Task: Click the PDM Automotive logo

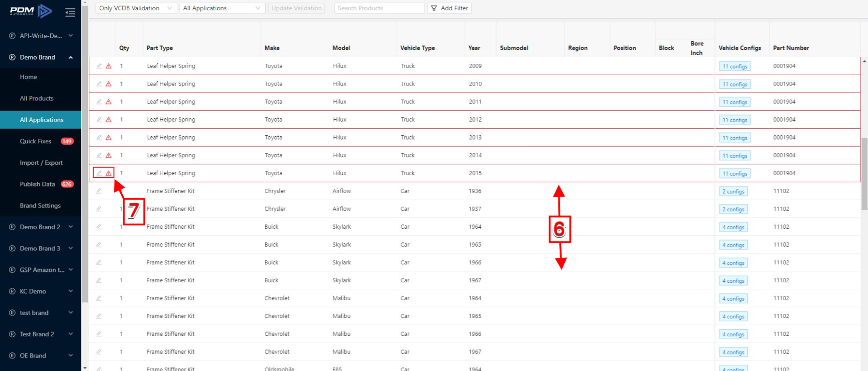Action: click(x=31, y=10)
